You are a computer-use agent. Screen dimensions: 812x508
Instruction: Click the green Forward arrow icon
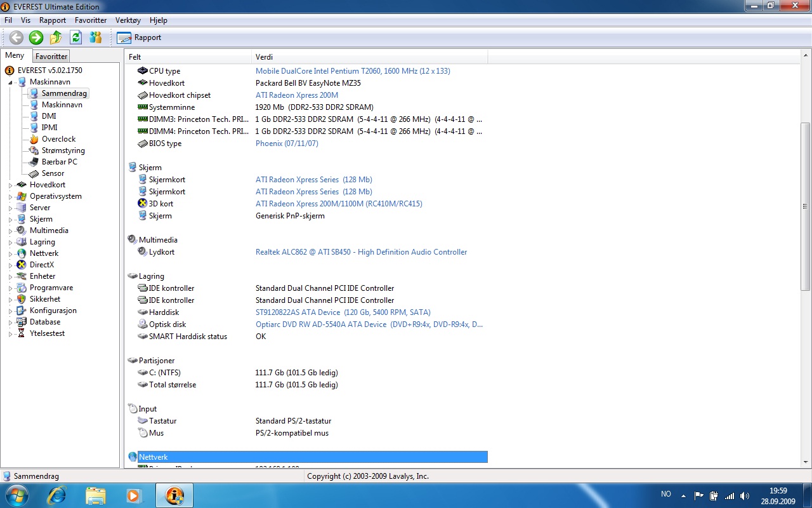(x=36, y=37)
